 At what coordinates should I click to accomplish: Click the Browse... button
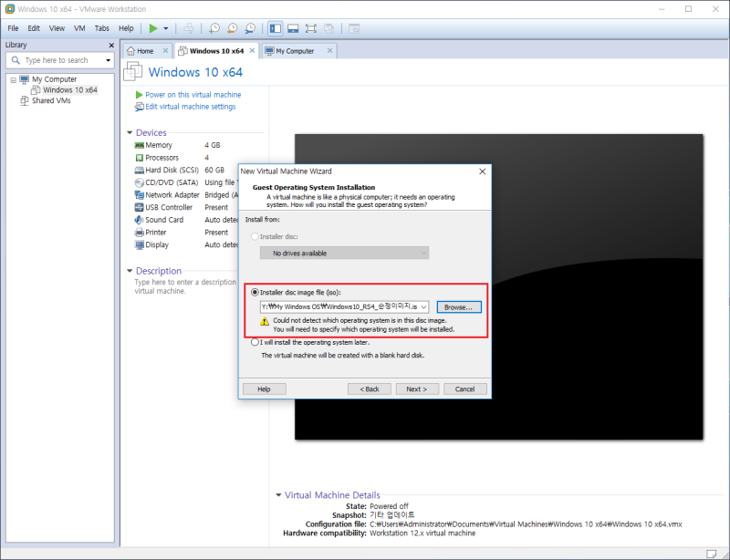tap(459, 307)
